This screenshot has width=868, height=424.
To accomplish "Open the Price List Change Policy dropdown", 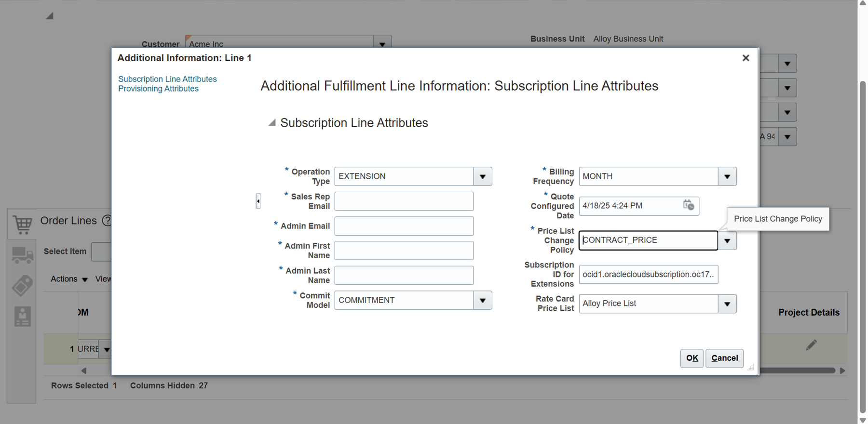I will click(x=727, y=240).
